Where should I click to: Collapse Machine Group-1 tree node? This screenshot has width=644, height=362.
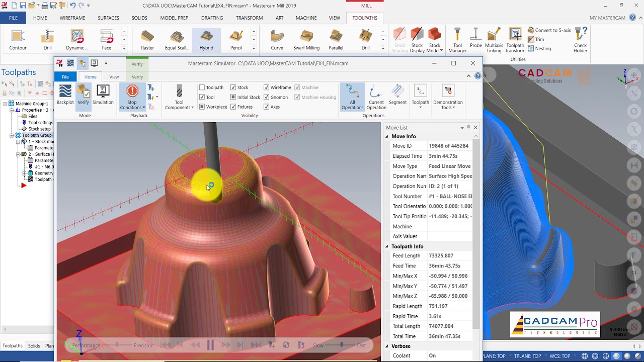(x=5, y=104)
